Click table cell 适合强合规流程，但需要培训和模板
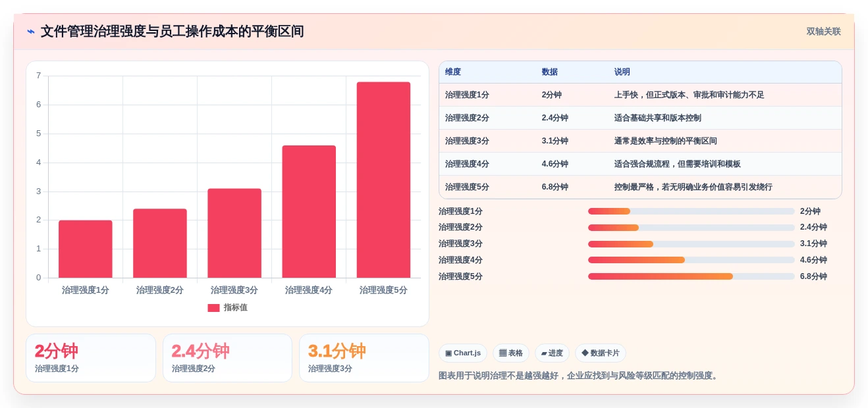The image size is (868, 408). tap(678, 164)
